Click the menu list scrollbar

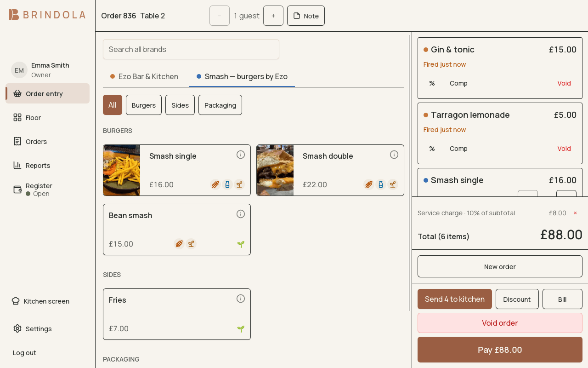point(410,172)
